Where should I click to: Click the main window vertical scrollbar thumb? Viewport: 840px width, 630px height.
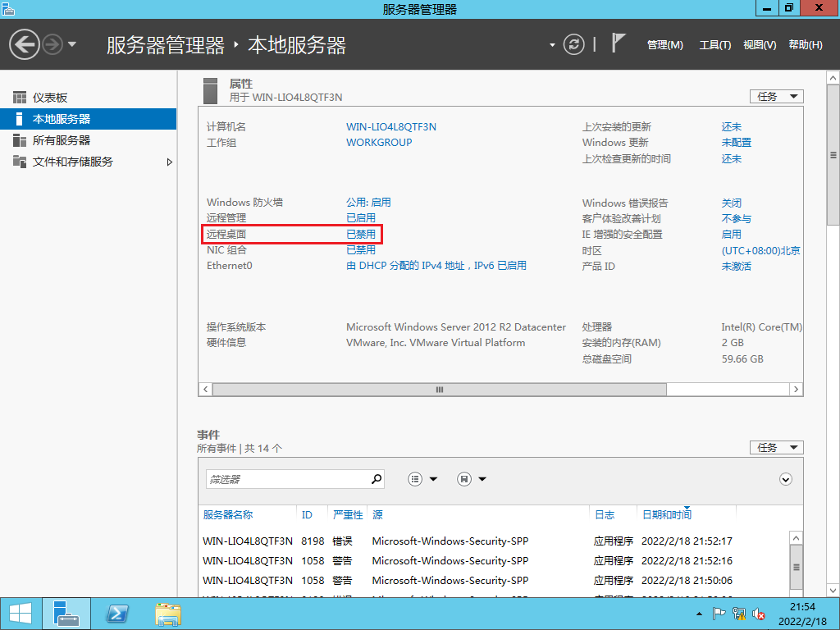coord(833,155)
